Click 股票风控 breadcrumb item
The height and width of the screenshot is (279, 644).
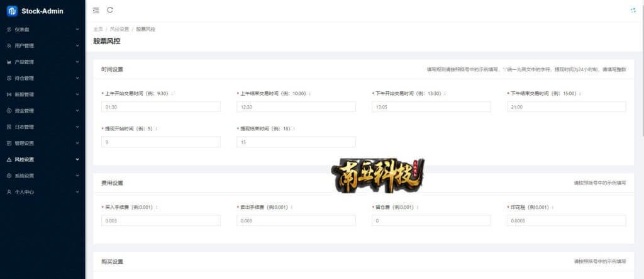click(x=146, y=29)
